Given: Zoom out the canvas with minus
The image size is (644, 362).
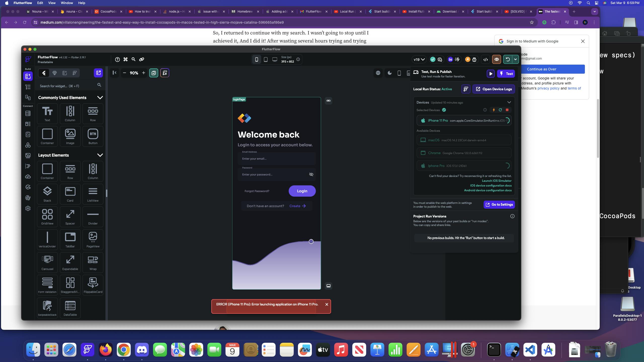Looking at the screenshot, I should click(x=124, y=73).
